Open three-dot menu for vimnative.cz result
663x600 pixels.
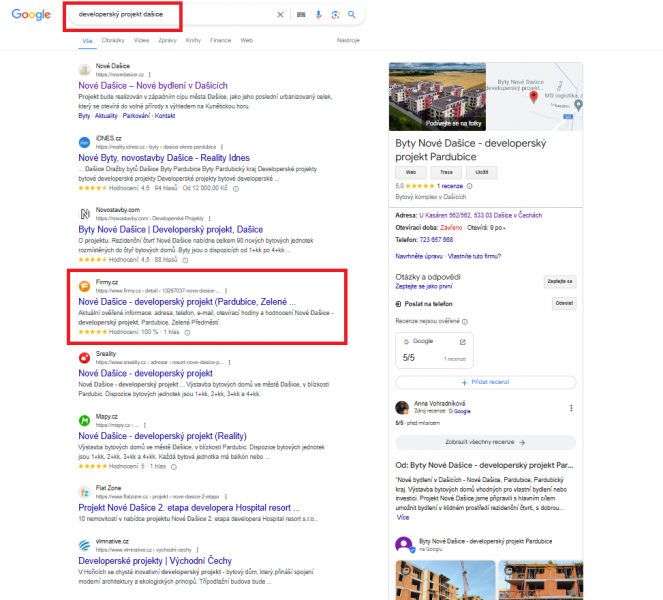pyautogui.click(x=197, y=550)
